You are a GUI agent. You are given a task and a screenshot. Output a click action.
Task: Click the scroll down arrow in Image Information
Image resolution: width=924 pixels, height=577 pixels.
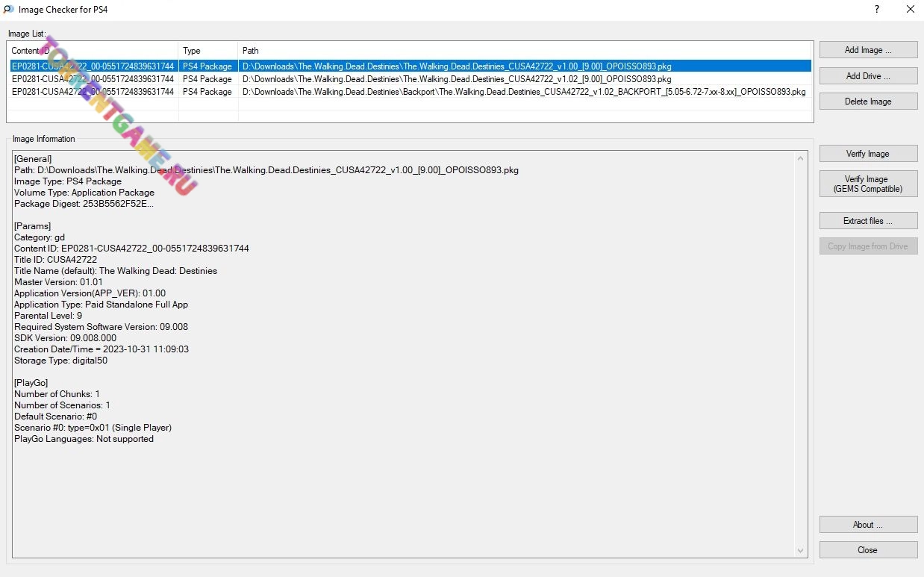[802, 551]
